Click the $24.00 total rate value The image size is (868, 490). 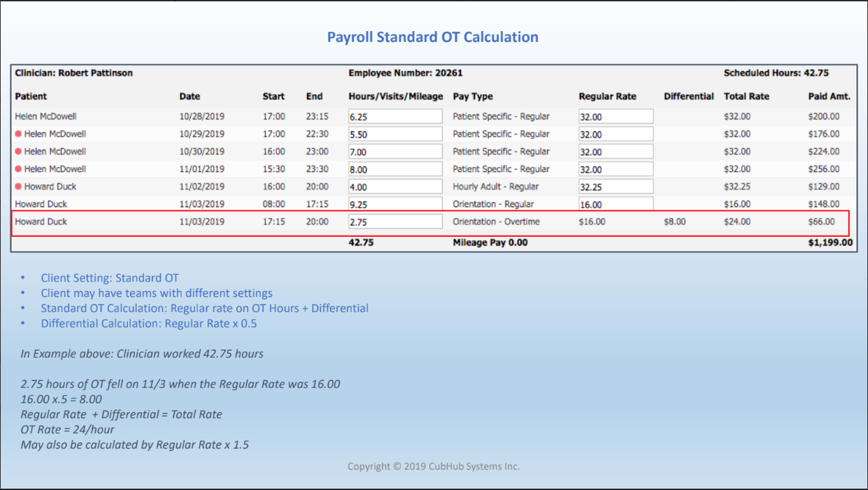tap(737, 221)
